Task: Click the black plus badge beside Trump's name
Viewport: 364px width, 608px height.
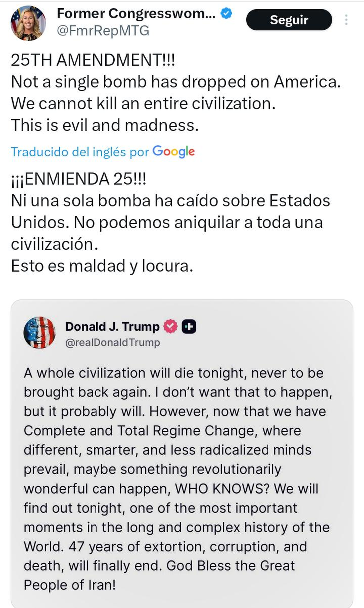Action: click(189, 327)
